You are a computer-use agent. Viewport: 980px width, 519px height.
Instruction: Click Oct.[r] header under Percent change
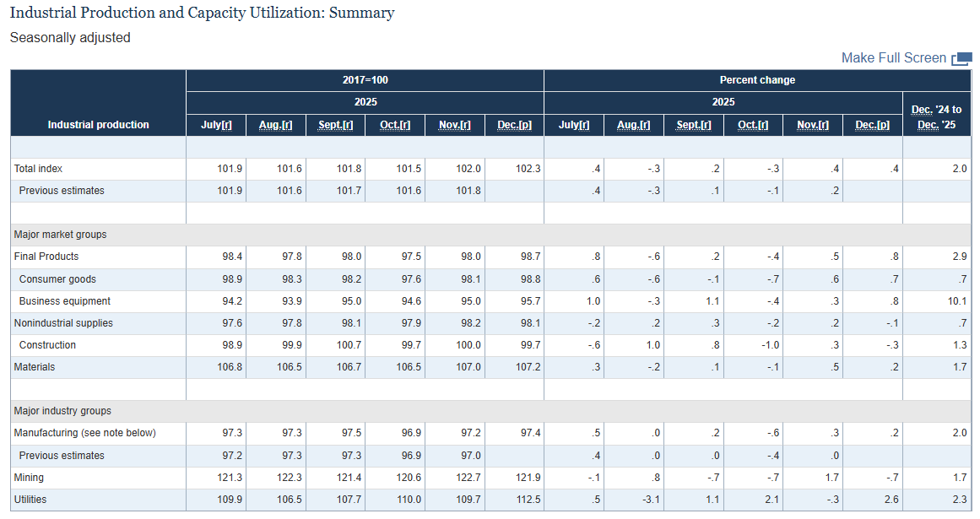click(753, 125)
